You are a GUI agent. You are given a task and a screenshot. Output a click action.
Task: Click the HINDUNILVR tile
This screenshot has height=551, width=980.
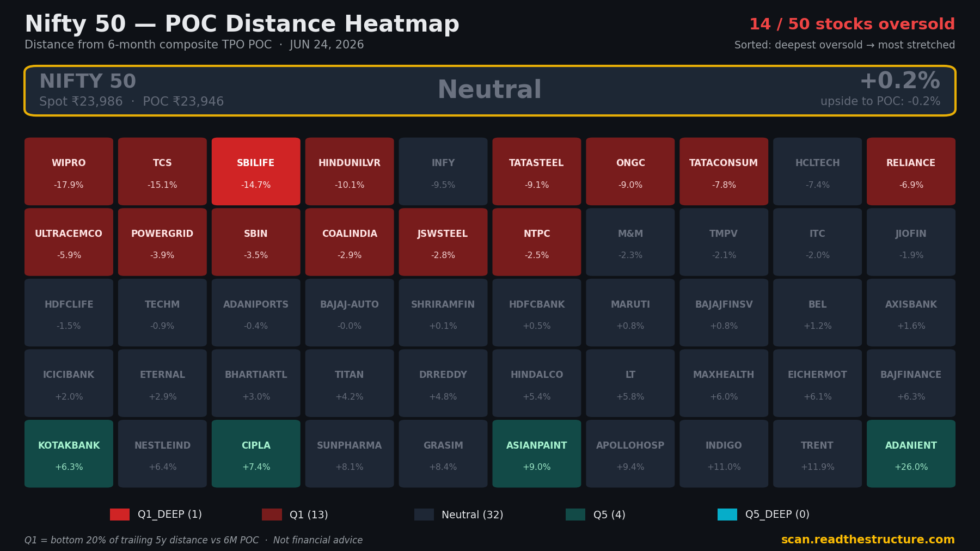click(x=350, y=172)
